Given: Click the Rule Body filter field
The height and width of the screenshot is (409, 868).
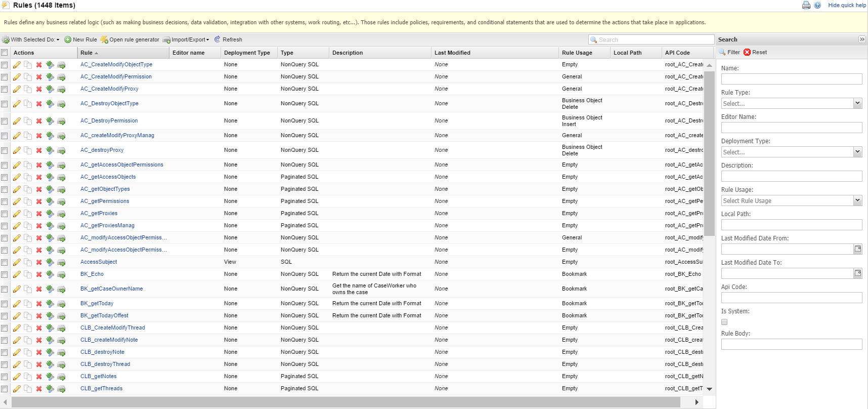Looking at the screenshot, I should click(x=792, y=344).
